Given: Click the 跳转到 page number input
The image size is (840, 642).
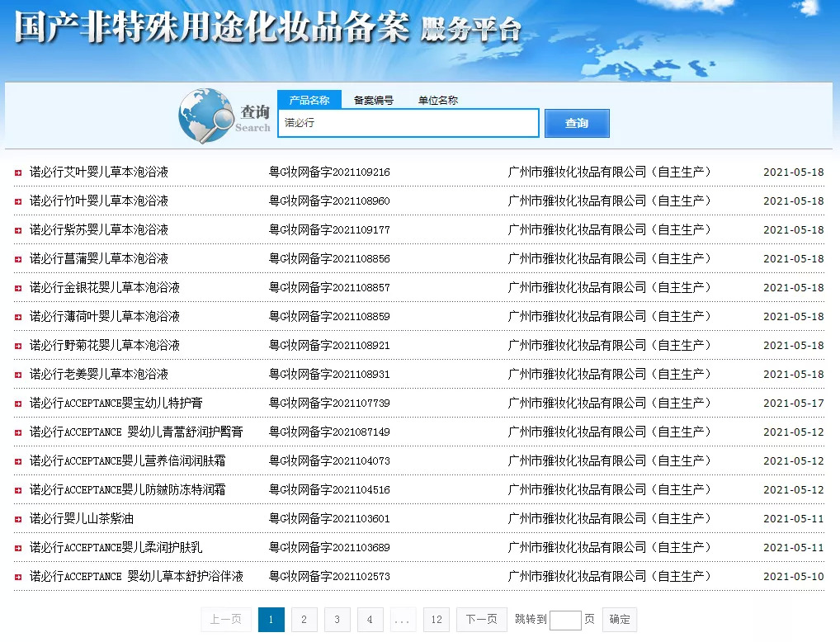Looking at the screenshot, I should pos(565,620).
